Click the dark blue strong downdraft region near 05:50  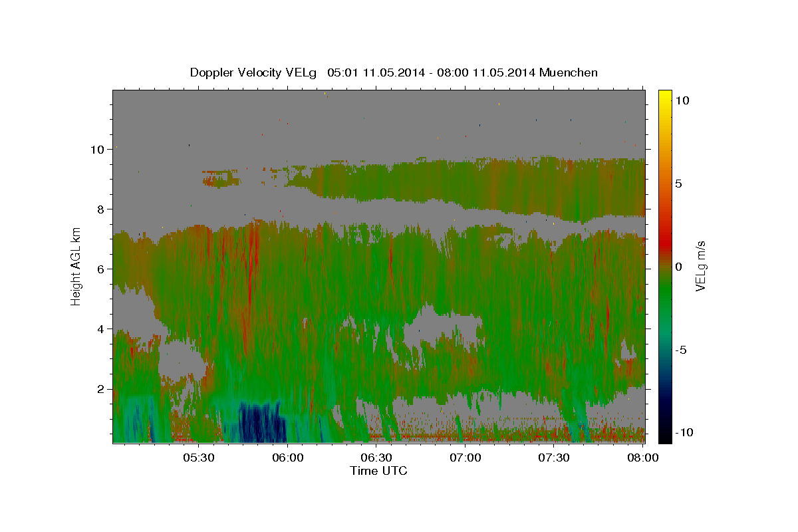point(261,424)
